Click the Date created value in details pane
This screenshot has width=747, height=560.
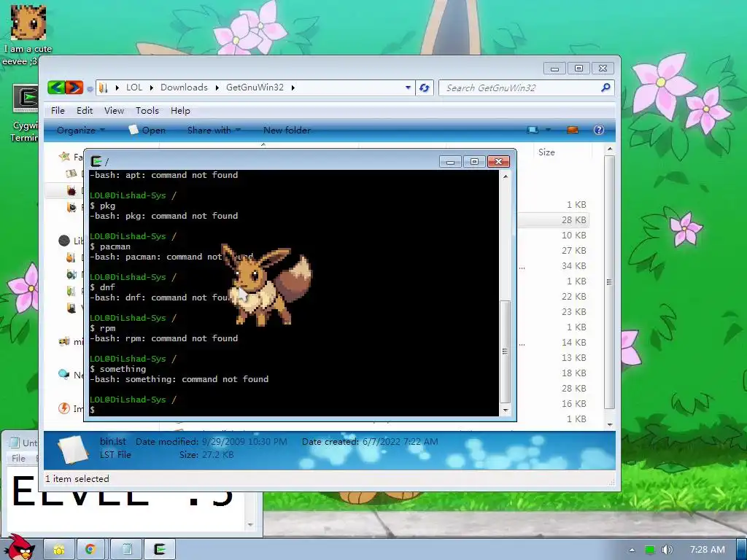[x=400, y=442]
